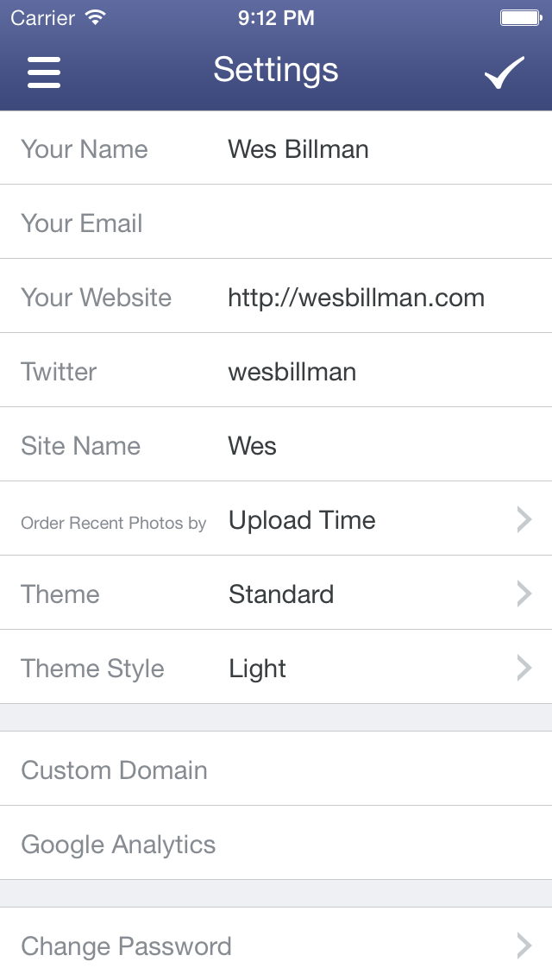Change the Light theme style value
This screenshot has width=552, height=980.
point(257,669)
